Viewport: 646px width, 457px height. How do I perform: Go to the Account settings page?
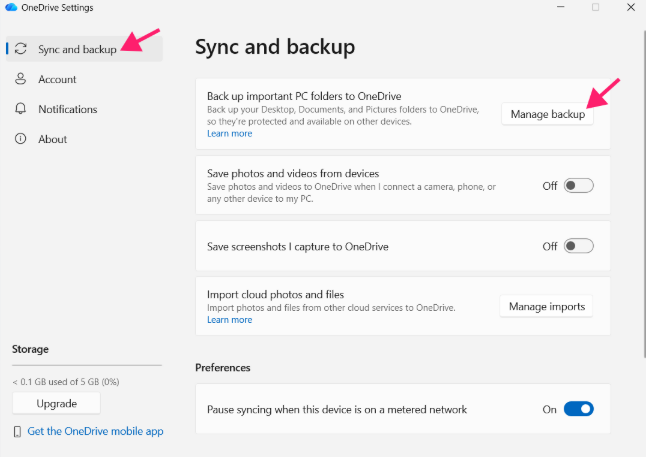[x=84, y=79]
